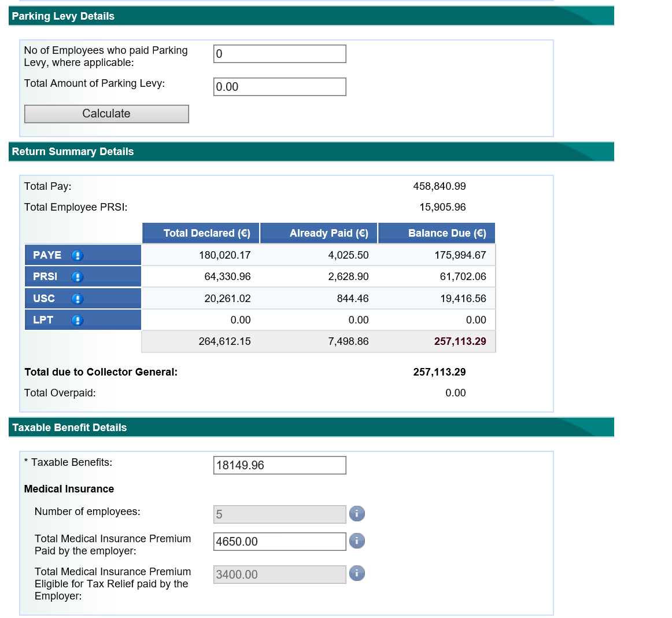
Task: Click the PAYE info icon
Action: 77,255
